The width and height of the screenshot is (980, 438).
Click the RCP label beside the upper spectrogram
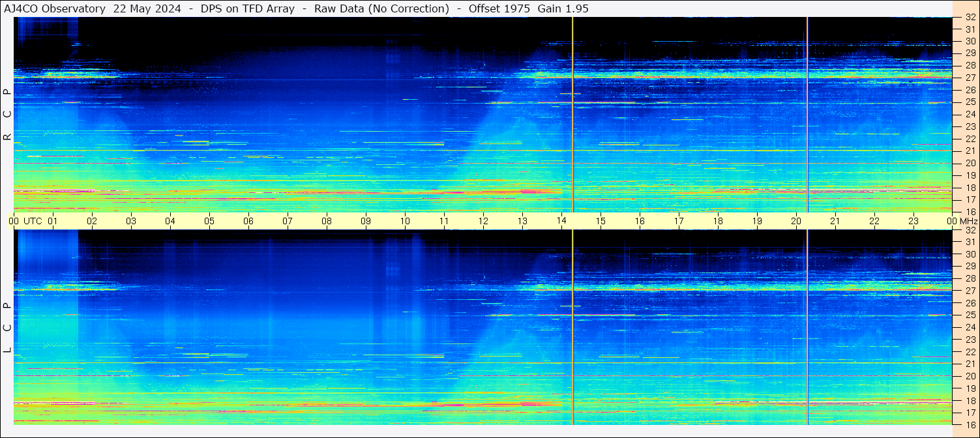click(7, 114)
